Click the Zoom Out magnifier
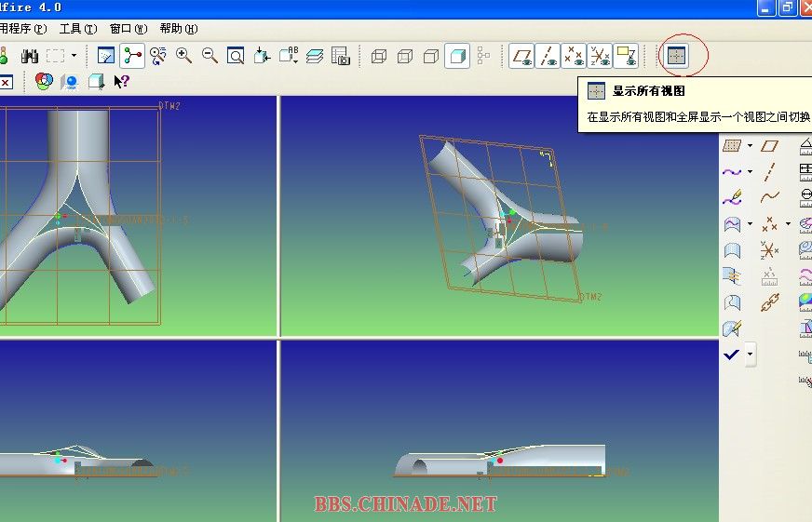This screenshot has width=812, height=522. point(210,56)
